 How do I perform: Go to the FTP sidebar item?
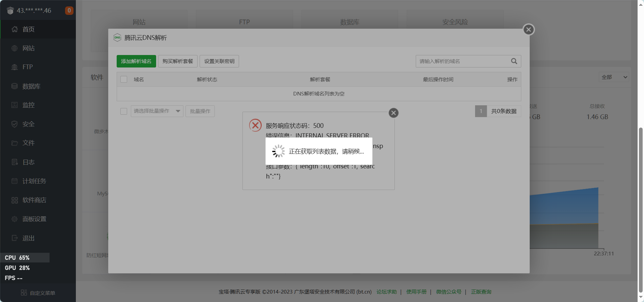point(38,67)
